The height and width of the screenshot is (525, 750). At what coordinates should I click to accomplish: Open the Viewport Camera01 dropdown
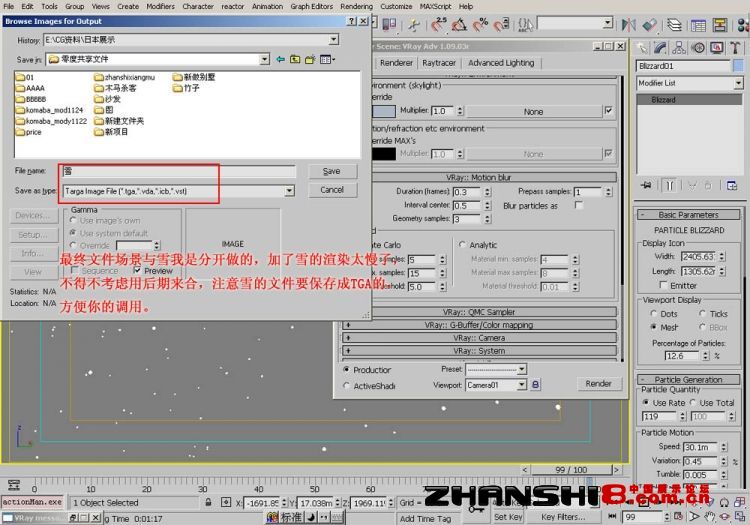point(522,384)
